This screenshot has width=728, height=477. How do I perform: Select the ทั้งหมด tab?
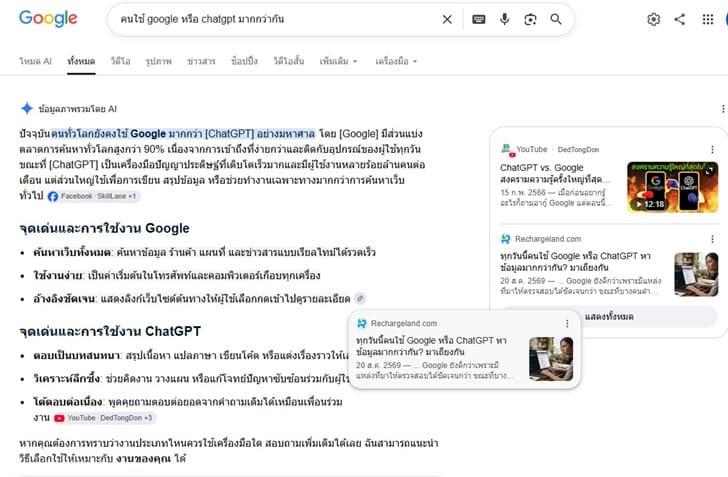point(81,61)
